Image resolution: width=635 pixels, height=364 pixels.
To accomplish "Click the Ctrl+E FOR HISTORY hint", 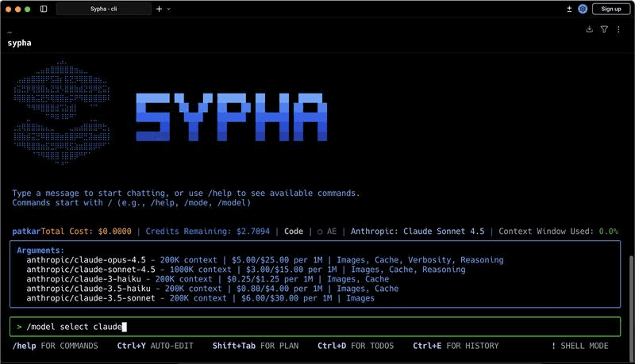I will 456,346.
